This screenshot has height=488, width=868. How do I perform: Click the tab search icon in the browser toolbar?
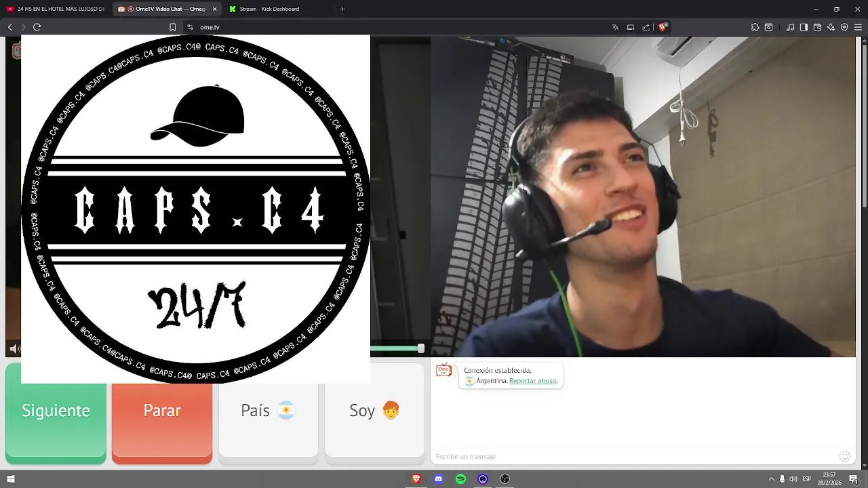768,27
